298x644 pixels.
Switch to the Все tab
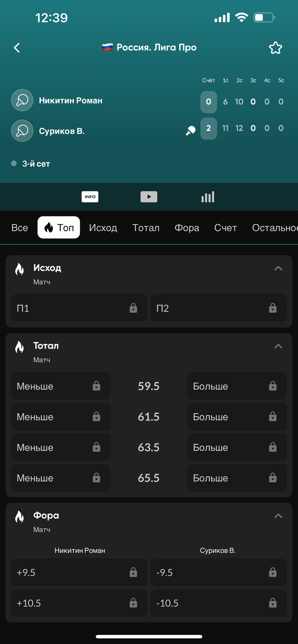coord(19,228)
